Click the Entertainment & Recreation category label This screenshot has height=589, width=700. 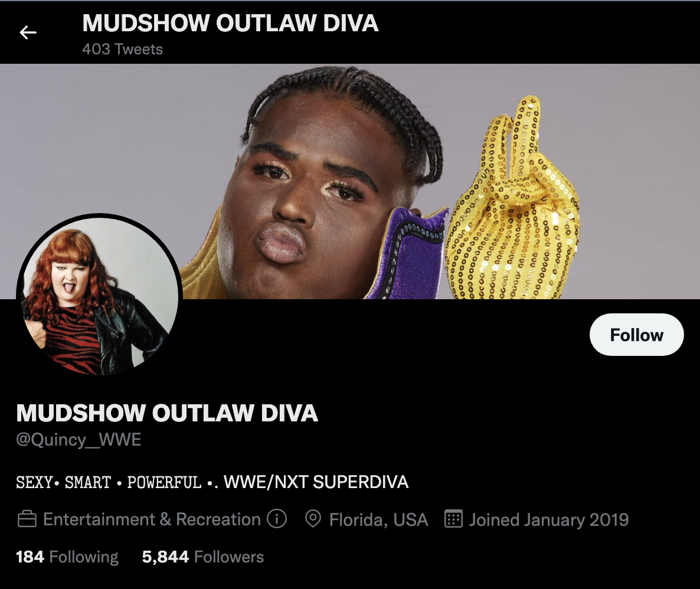(152, 519)
